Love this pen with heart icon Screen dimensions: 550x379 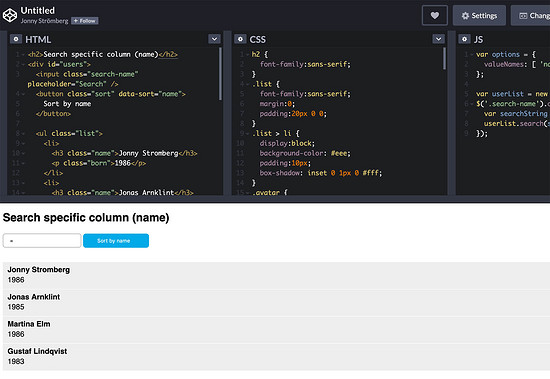pos(435,15)
